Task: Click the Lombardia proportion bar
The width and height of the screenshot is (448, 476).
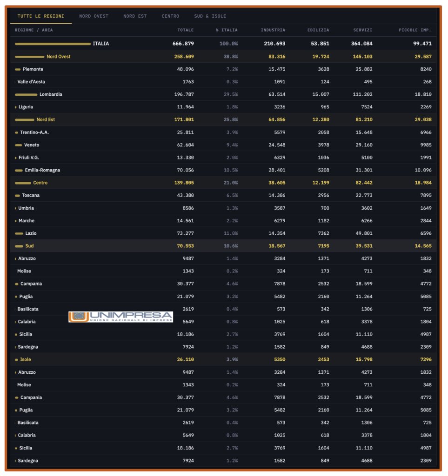Action: tap(26, 94)
